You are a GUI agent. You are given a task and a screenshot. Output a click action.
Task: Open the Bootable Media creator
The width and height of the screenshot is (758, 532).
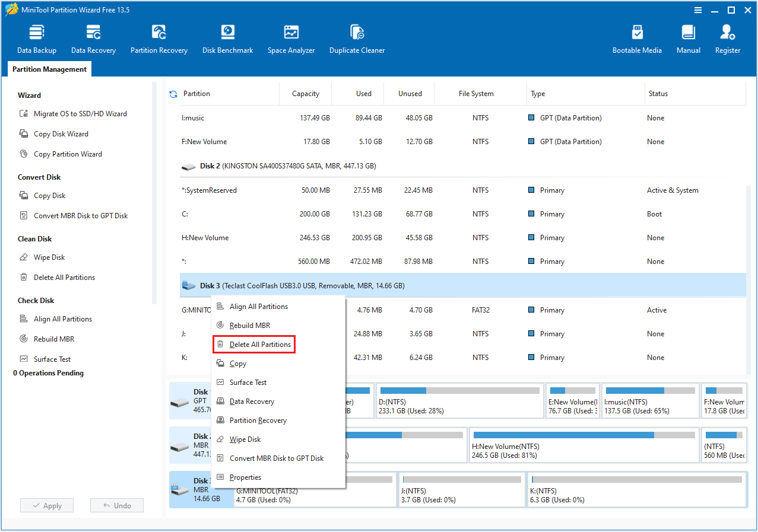(x=637, y=38)
